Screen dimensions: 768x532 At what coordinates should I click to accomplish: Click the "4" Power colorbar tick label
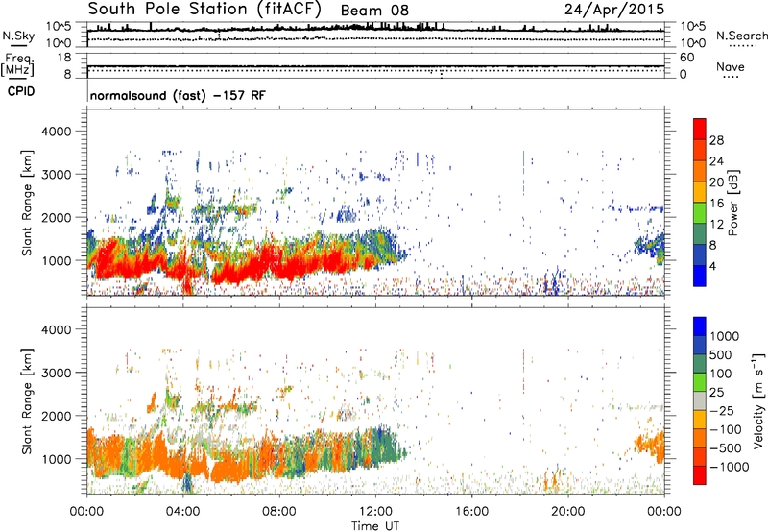point(713,266)
